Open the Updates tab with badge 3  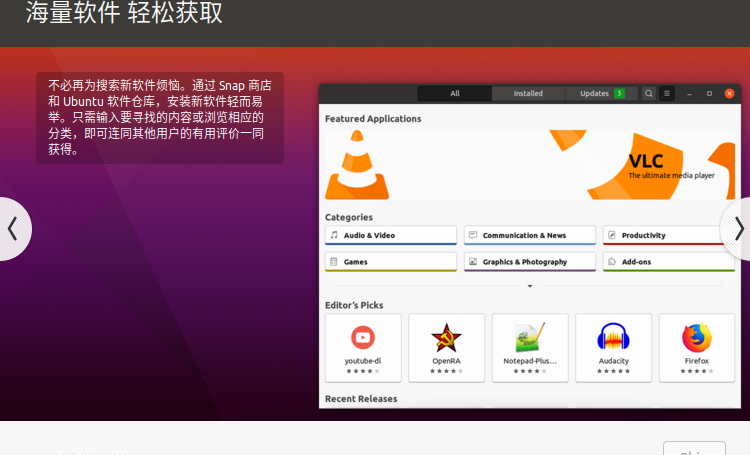click(x=602, y=93)
